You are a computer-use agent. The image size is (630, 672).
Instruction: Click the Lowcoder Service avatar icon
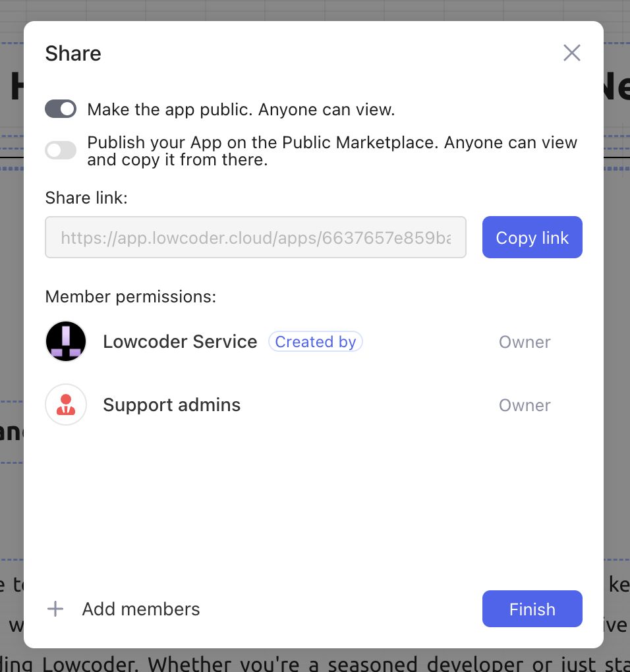(x=66, y=341)
